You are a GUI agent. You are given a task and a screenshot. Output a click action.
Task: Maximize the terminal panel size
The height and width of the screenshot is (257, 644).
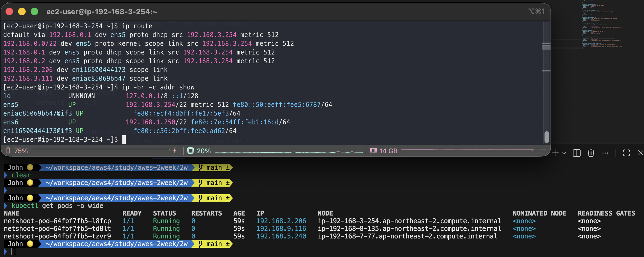pyautogui.click(x=627, y=153)
